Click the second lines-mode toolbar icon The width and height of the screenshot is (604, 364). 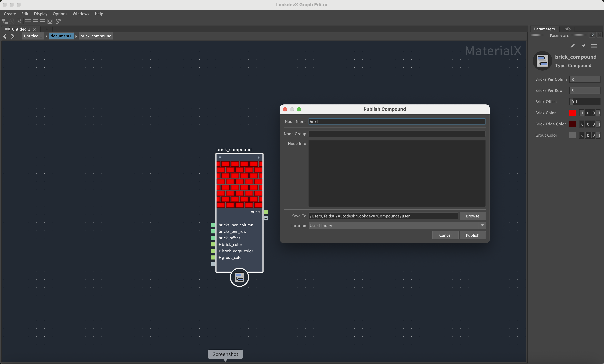[x=35, y=21]
